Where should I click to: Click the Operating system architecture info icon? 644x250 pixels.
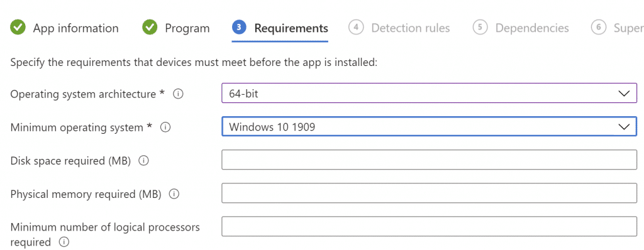tap(178, 94)
